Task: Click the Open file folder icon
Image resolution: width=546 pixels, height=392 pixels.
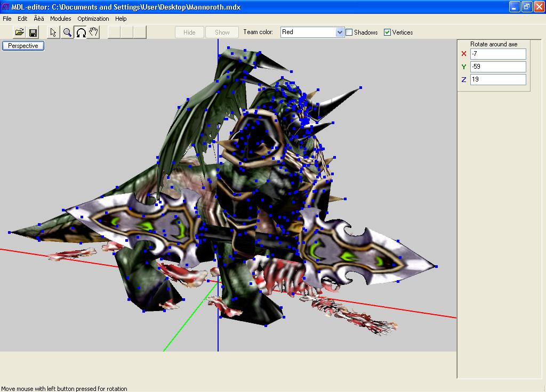Action: pyautogui.click(x=20, y=32)
